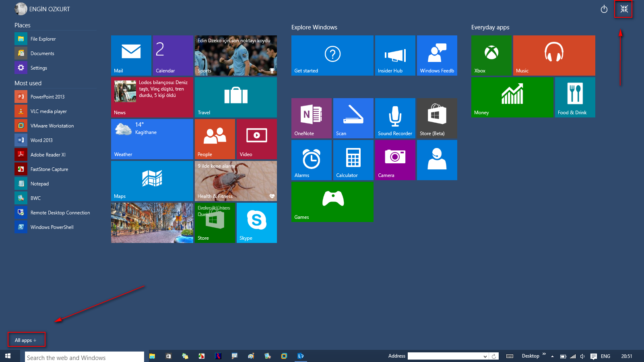Screen dimensions: 644x362
Task: Open the Weather tile for Kagithane
Action: point(152,139)
